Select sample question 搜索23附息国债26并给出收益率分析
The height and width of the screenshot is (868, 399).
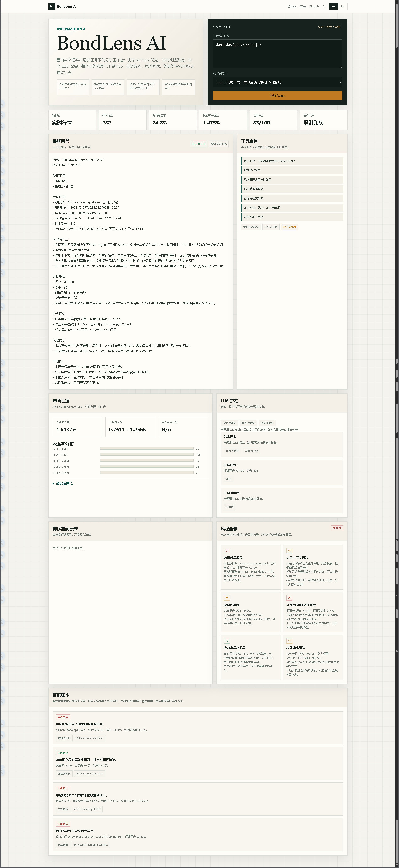[143, 87]
